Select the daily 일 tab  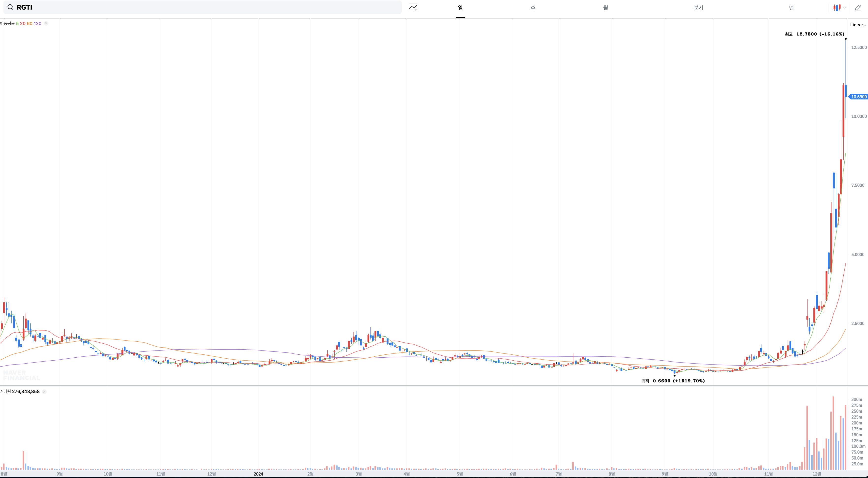pyautogui.click(x=460, y=8)
